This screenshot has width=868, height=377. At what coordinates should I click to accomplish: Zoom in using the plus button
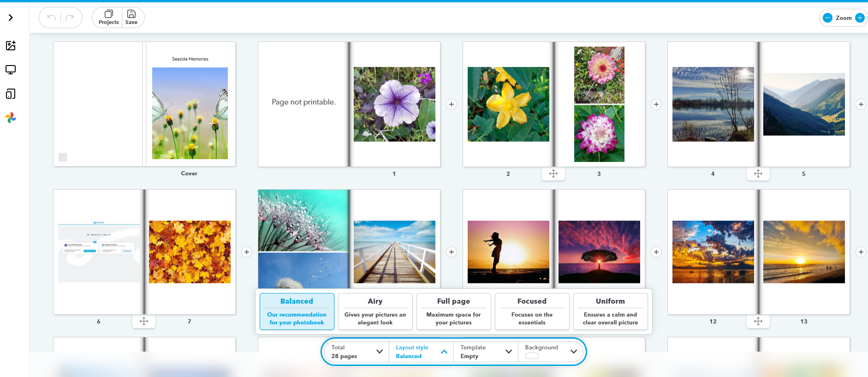click(x=860, y=18)
